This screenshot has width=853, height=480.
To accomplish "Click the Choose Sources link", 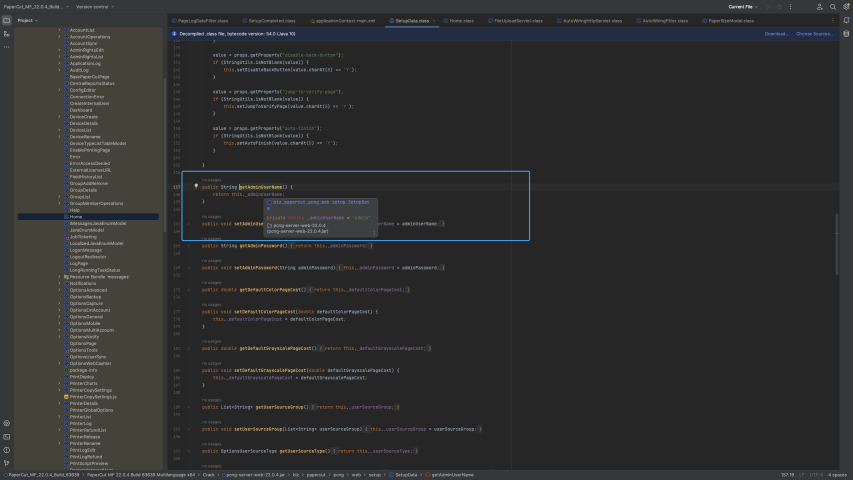I will (x=814, y=34).
